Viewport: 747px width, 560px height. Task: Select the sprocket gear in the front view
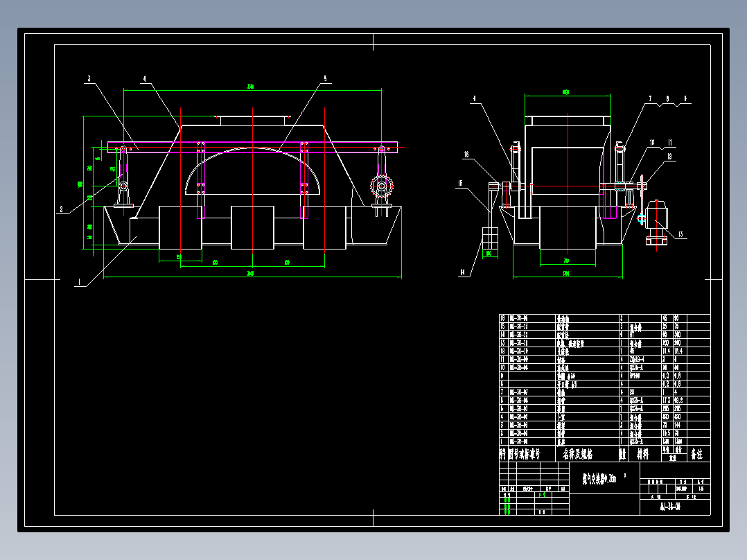[x=381, y=186]
